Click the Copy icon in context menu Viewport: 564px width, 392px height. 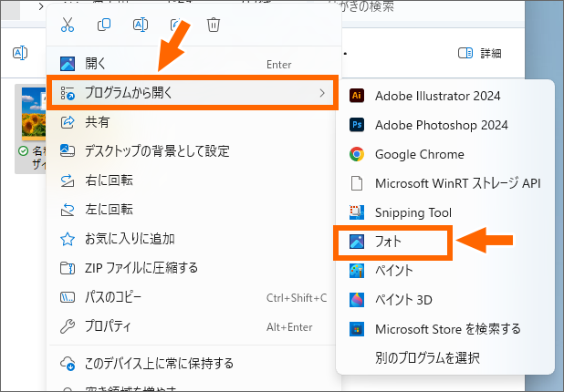click(104, 25)
